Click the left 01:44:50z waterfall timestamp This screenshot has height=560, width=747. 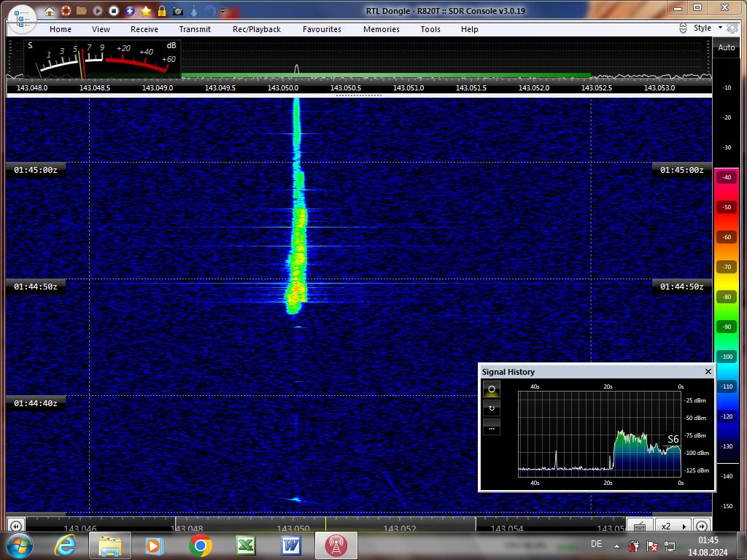(x=35, y=287)
